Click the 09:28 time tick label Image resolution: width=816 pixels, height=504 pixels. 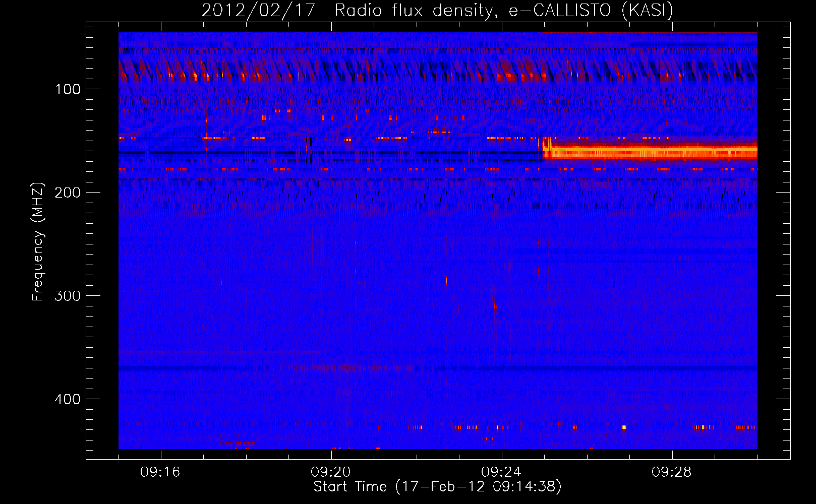(x=672, y=472)
